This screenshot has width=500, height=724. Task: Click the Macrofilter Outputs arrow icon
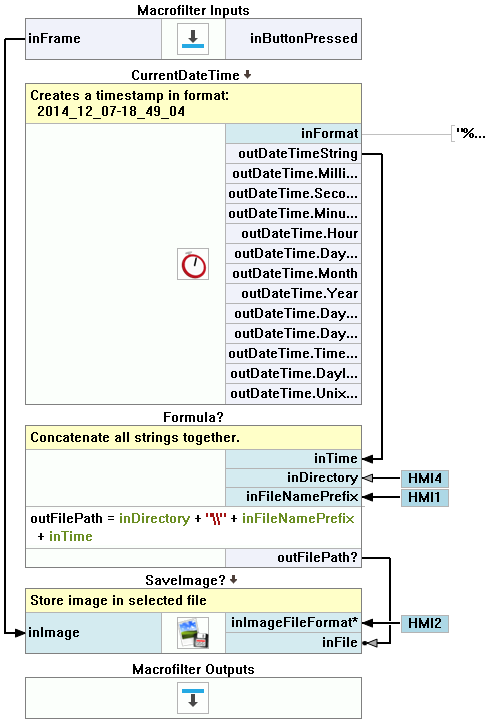pos(193,698)
